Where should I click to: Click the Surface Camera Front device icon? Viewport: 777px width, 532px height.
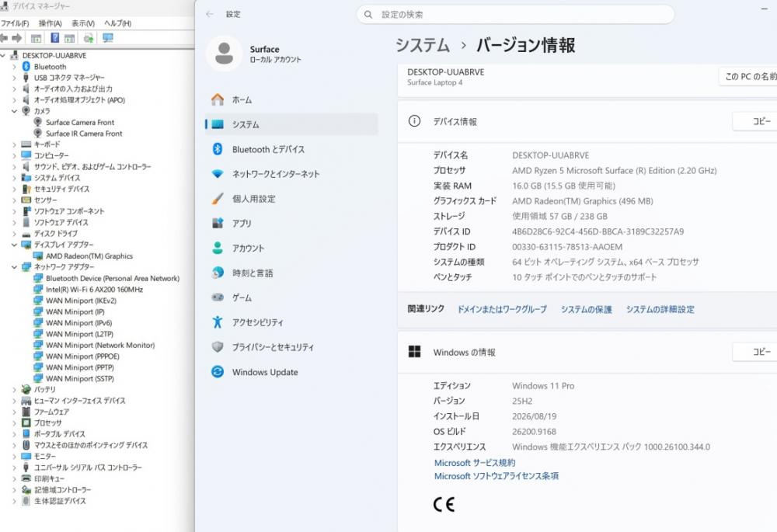coord(37,122)
